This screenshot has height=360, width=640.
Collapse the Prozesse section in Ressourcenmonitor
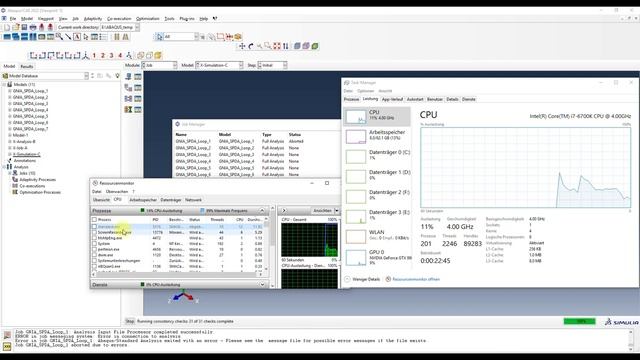[262, 211]
